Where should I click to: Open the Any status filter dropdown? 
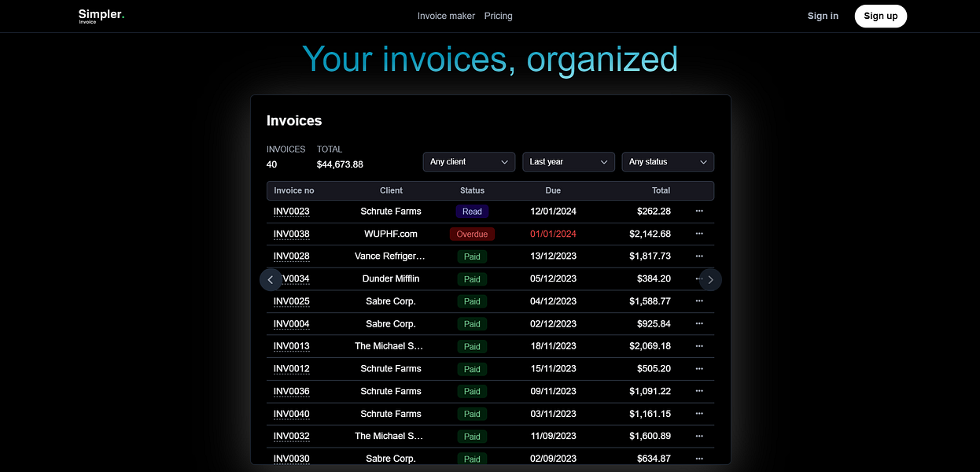[667, 161]
